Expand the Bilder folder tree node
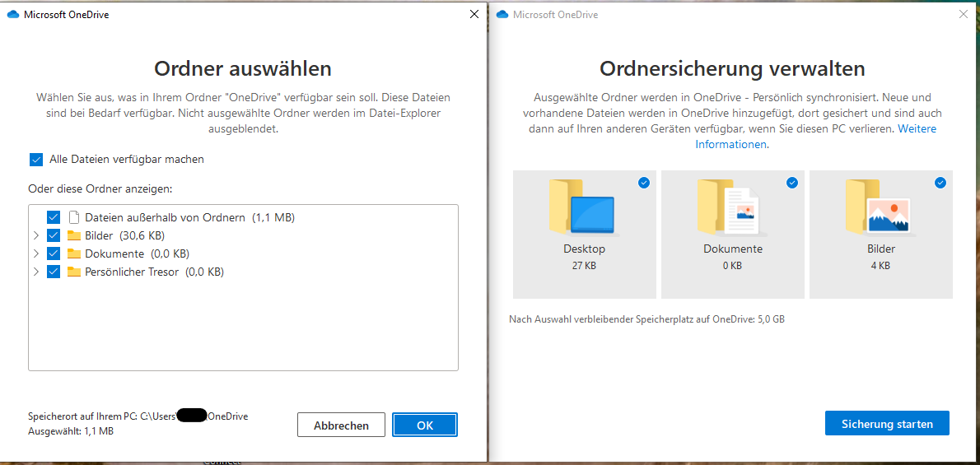This screenshot has height=465, width=980. [x=35, y=235]
